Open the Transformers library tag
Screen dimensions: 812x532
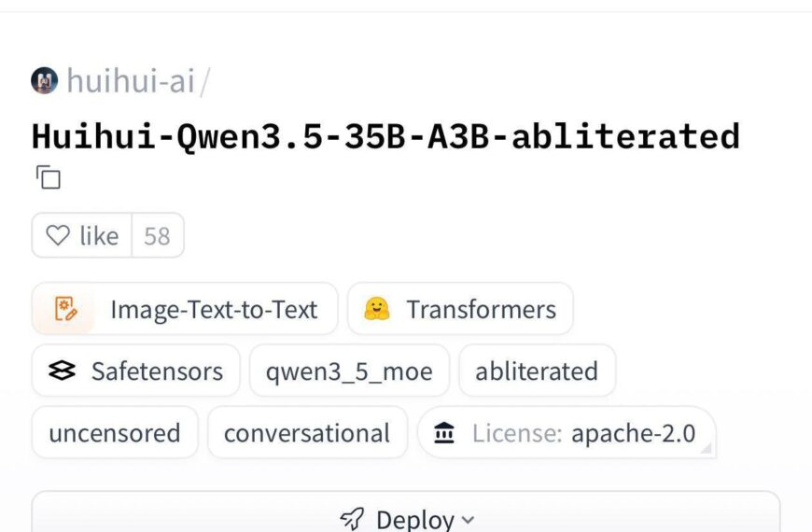(480, 309)
